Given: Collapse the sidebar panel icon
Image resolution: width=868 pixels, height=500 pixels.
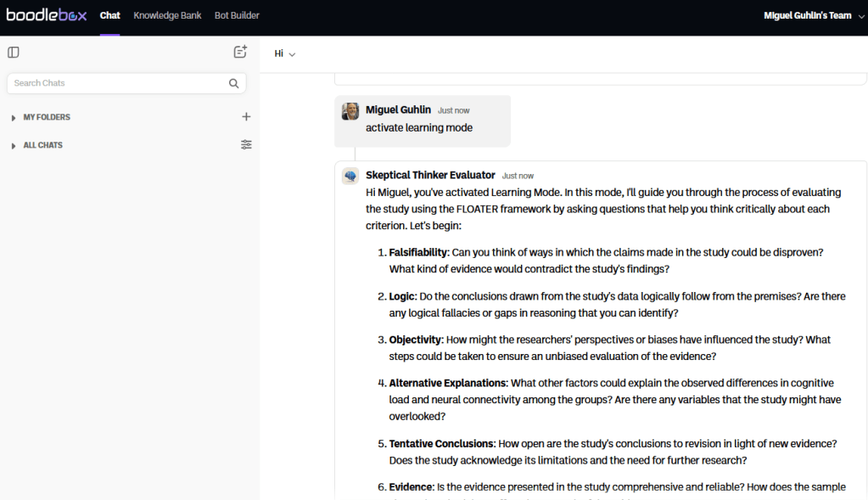Looking at the screenshot, I should click(14, 53).
